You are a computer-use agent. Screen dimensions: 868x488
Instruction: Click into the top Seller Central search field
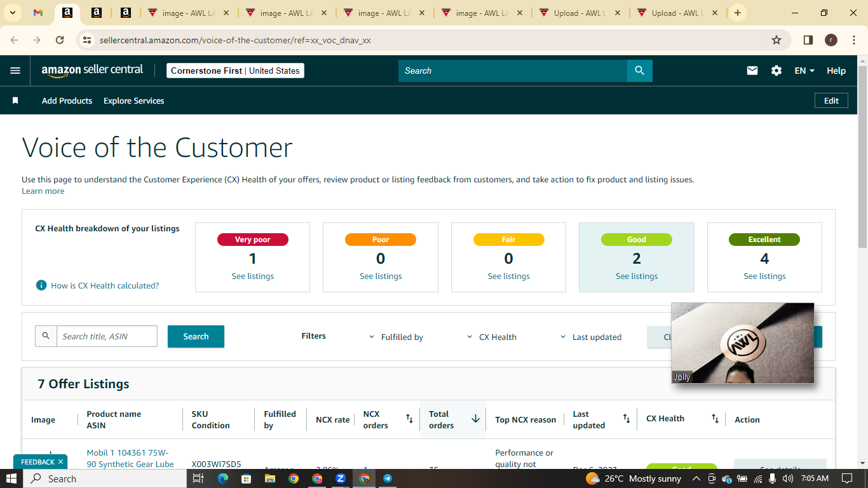513,71
